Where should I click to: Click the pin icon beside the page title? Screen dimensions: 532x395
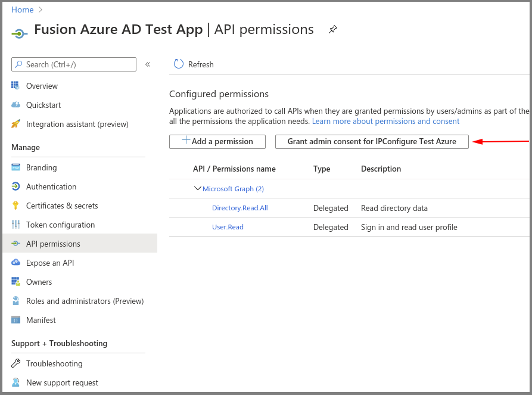pos(333,29)
